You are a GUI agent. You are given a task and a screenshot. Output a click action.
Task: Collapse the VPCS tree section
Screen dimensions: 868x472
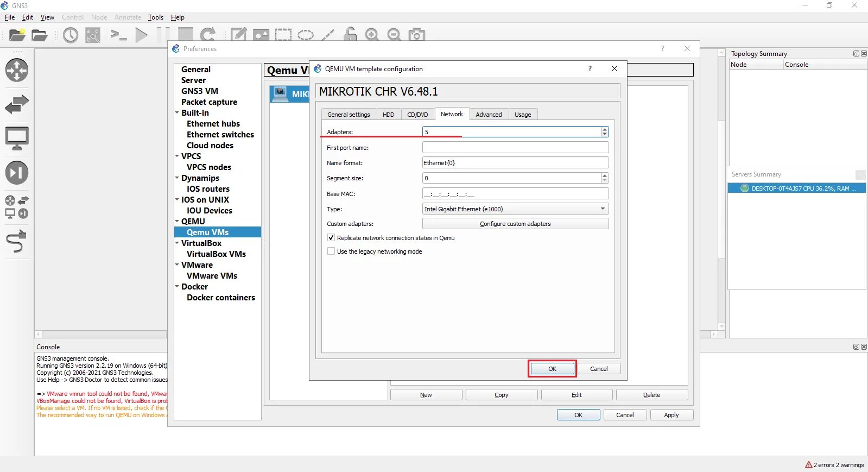(177, 156)
